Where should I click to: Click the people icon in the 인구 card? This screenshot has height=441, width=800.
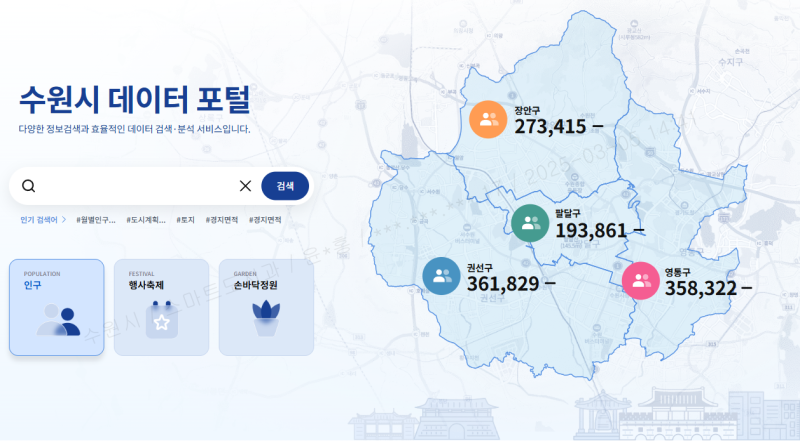point(57,320)
